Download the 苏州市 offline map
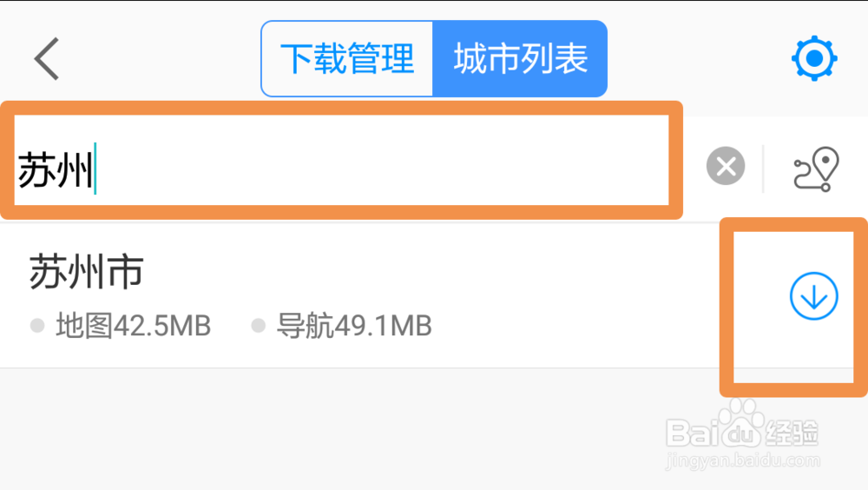The height and width of the screenshot is (490, 868). [x=813, y=296]
